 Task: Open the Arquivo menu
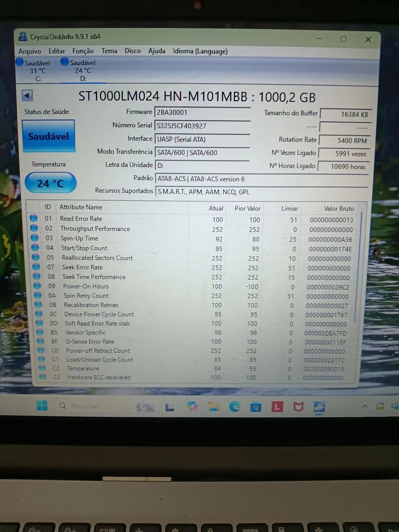click(x=30, y=51)
